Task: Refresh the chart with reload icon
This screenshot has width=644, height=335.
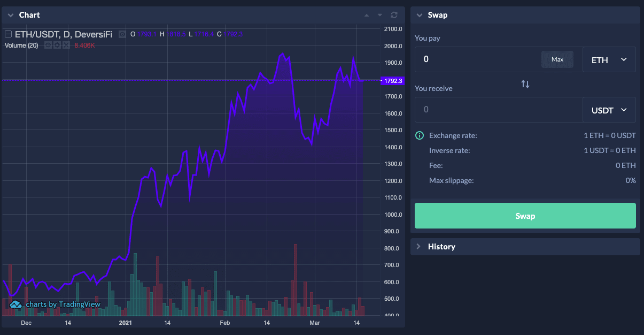Action: tap(394, 15)
